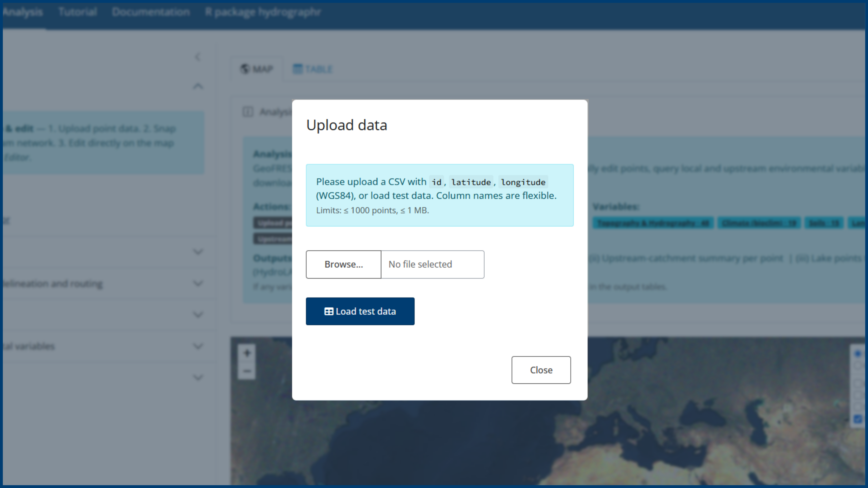Zoom in on the map
This screenshot has height=488, width=868.
pos(247,353)
